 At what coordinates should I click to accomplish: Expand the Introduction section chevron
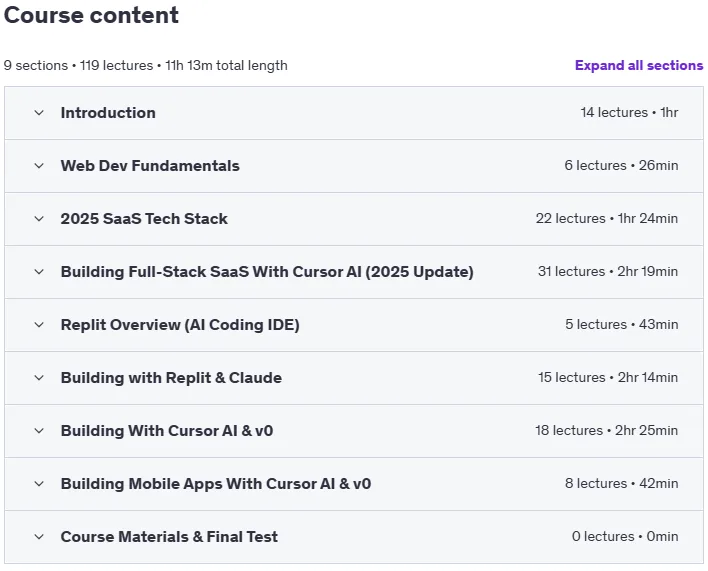coord(39,113)
